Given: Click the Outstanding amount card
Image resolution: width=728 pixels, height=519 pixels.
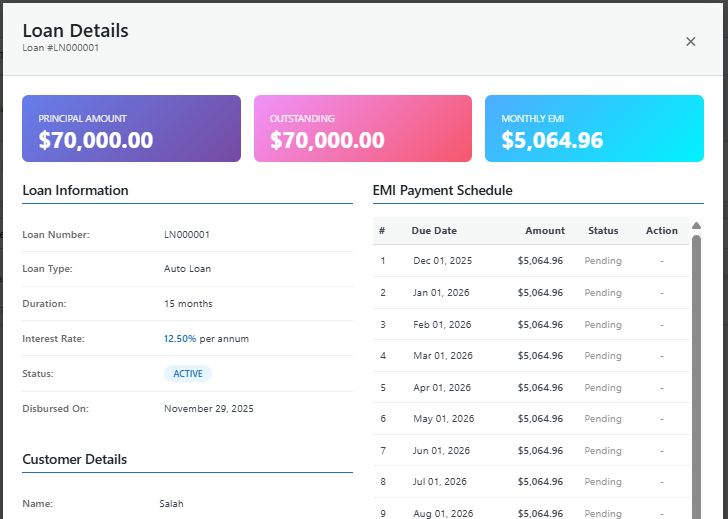Looking at the screenshot, I should [x=362, y=129].
